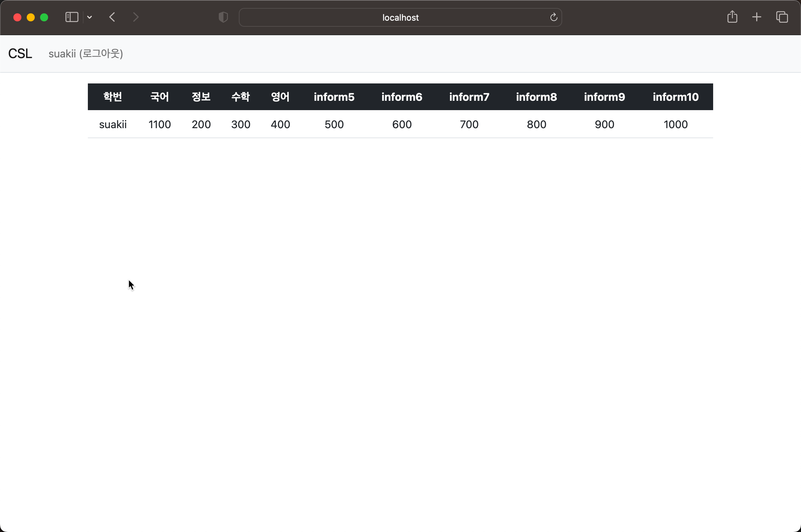Open the privacy report shield icon
The image size is (801, 532).
point(223,17)
